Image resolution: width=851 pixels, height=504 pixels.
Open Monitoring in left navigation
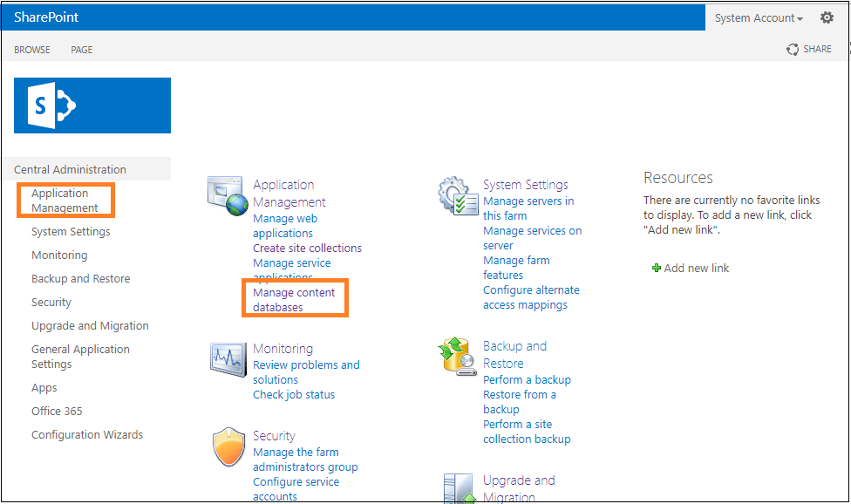59,255
